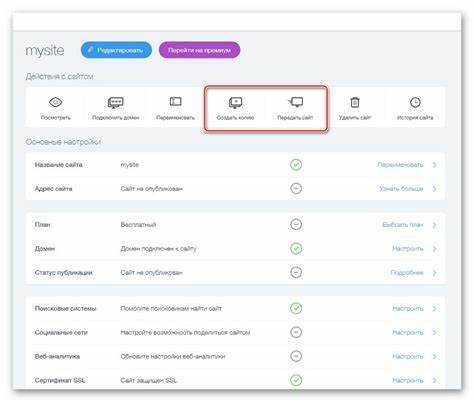Screen dimensions: 474x402
Task: Open История сайта clock icon
Action: click(x=415, y=102)
